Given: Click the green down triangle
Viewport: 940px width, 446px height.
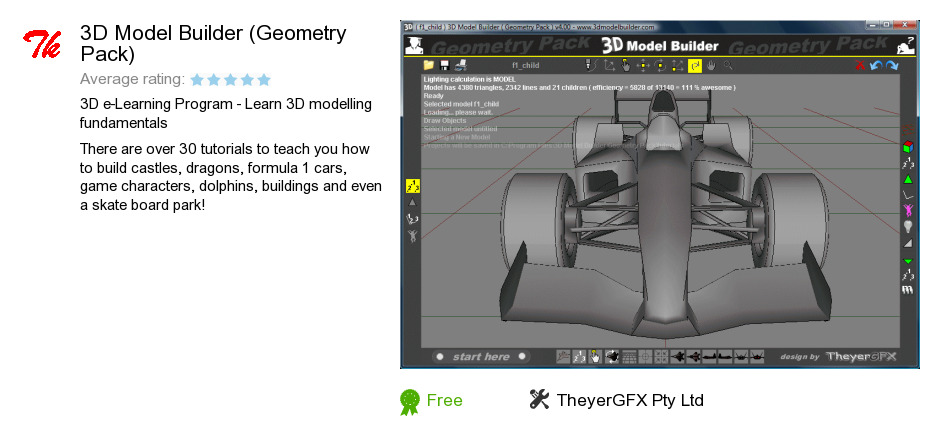Looking at the screenshot, I should [x=908, y=261].
